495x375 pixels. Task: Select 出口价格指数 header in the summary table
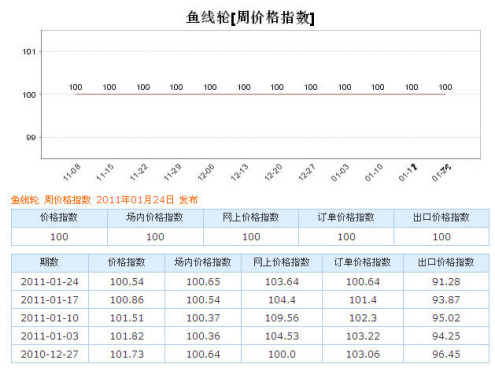(x=441, y=218)
